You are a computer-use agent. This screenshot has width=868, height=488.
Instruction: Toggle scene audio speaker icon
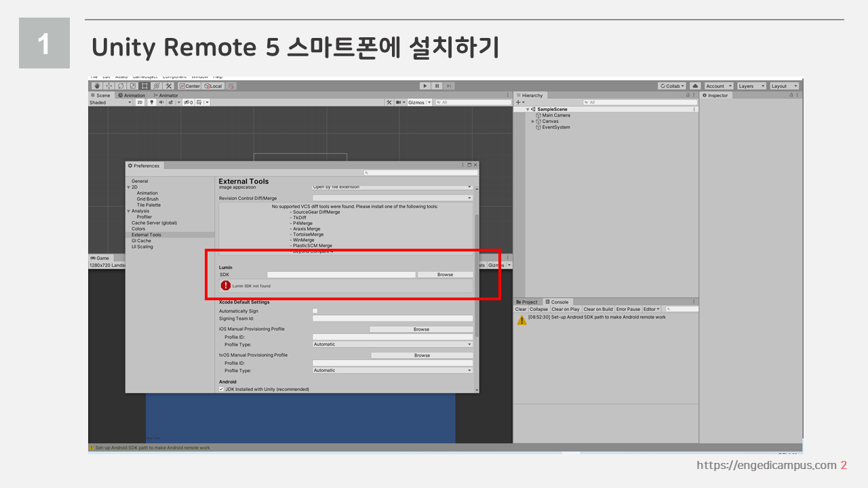click(x=161, y=102)
